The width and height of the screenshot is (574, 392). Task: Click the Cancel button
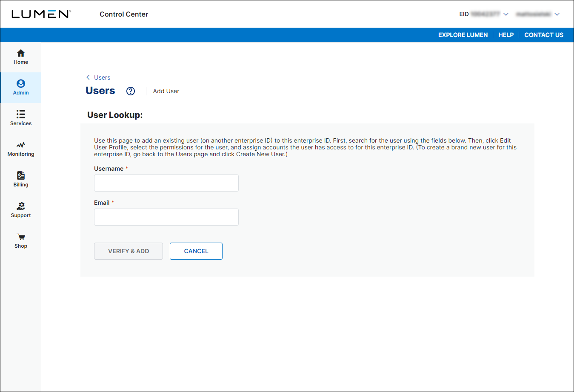196,251
